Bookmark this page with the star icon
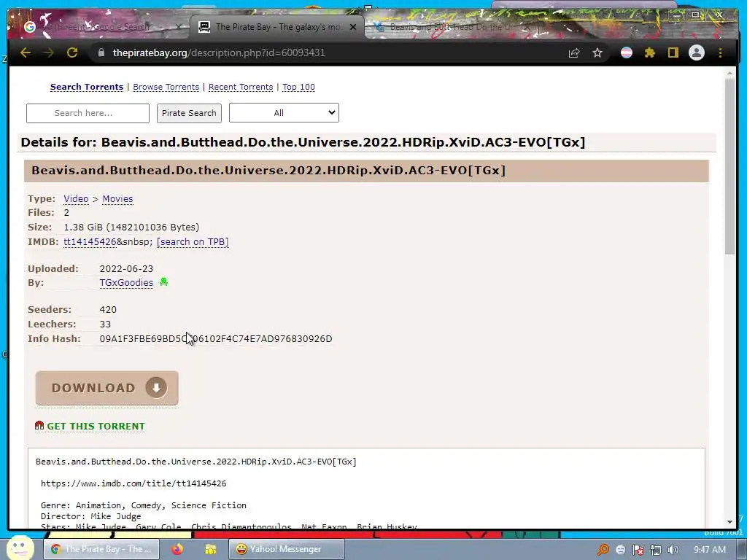 pyautogui.click(x=597, y=52)
